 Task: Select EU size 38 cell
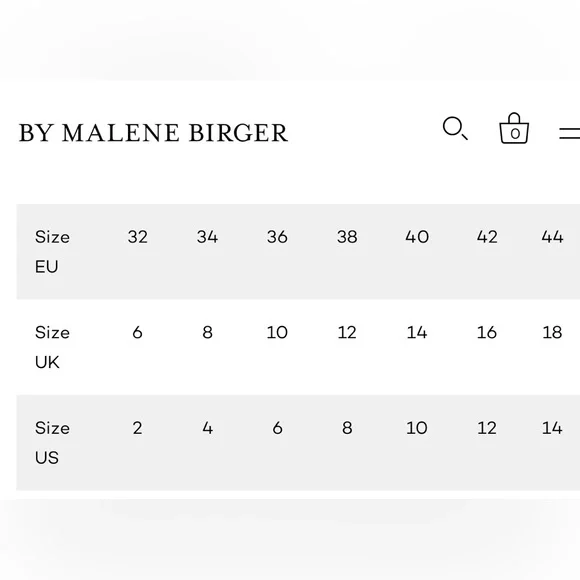(x=347, y=237)
